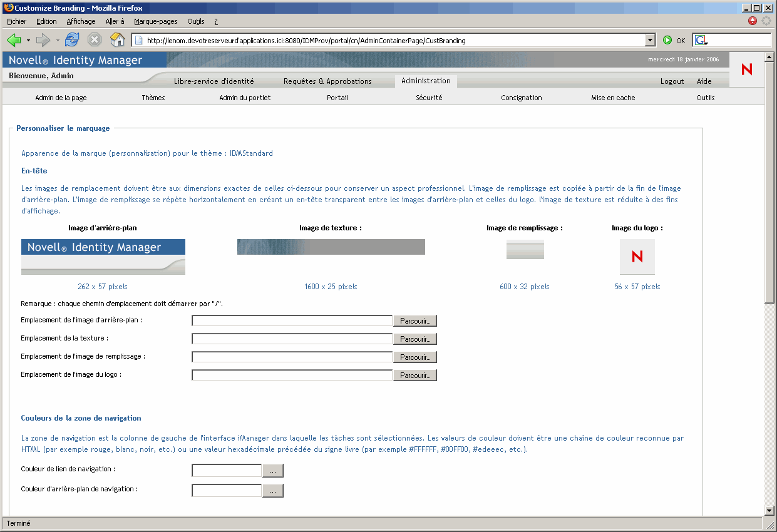The height and width of the screenshot is (532, 777).
Task: Open the Forward history dropdown arrow
Action: coord(58,41)
